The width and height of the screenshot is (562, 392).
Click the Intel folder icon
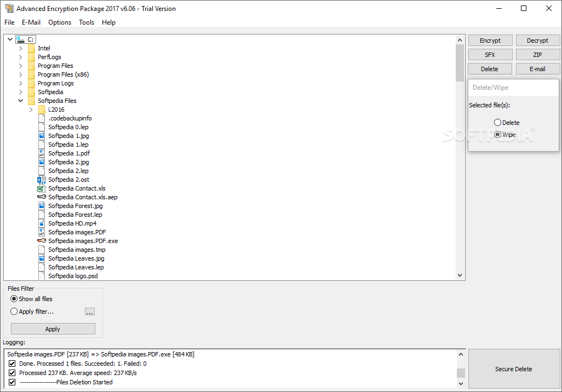(x=32, y=48)
